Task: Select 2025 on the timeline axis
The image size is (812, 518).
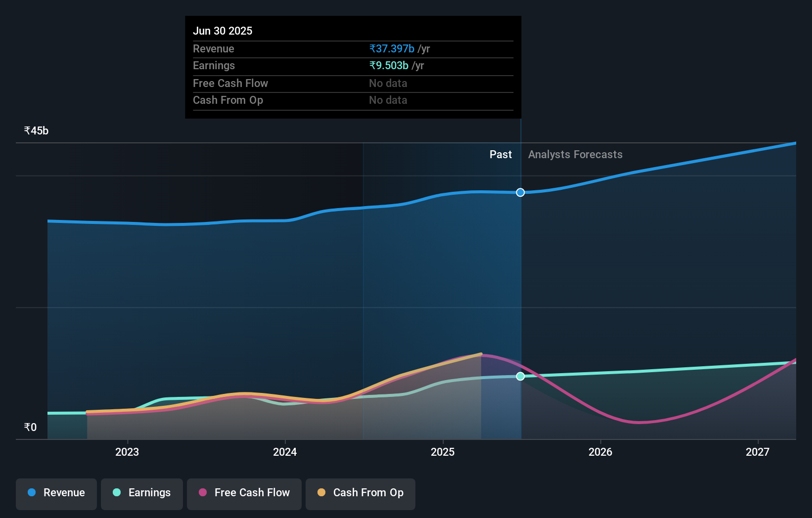Action: pos(443,452)
